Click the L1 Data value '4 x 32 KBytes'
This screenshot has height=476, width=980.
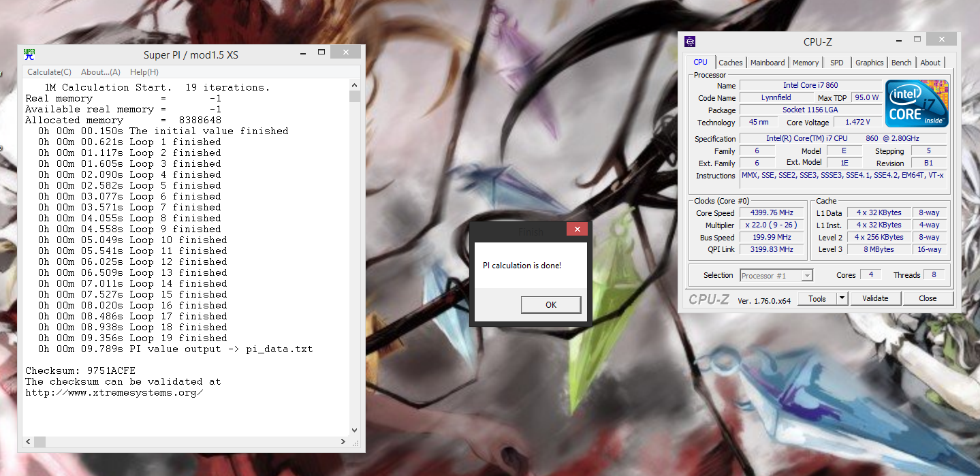point(879,212)
